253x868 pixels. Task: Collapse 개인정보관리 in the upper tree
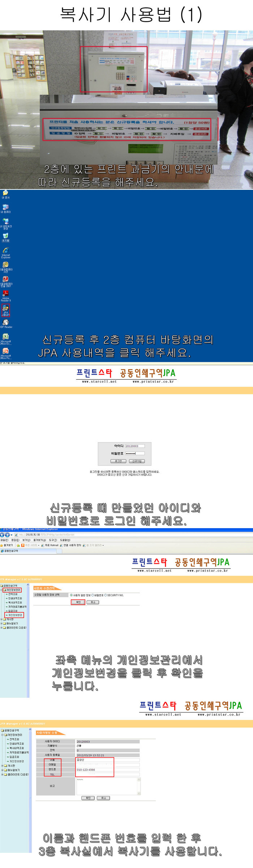coord(2,590)
